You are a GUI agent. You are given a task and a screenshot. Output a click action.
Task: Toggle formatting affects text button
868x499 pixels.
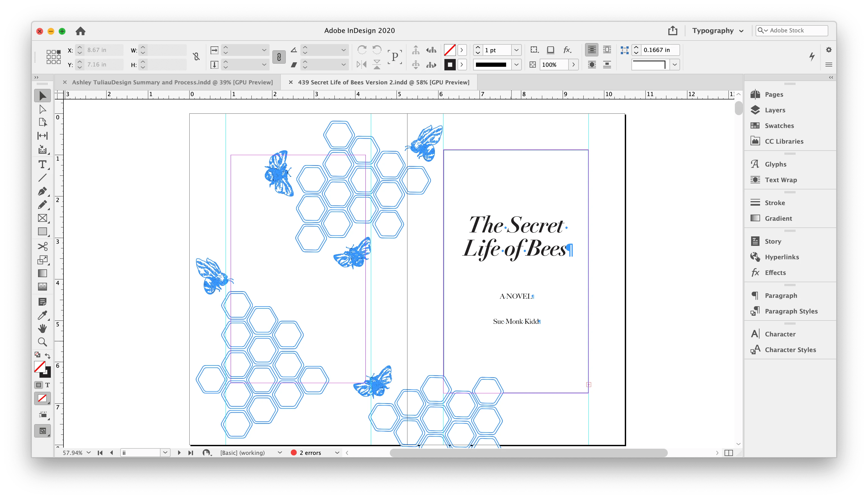(x=48, y=385)
